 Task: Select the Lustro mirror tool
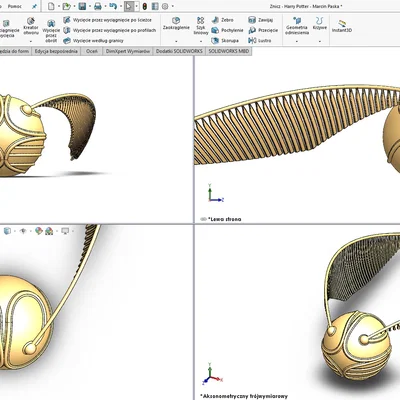(260, 41)
